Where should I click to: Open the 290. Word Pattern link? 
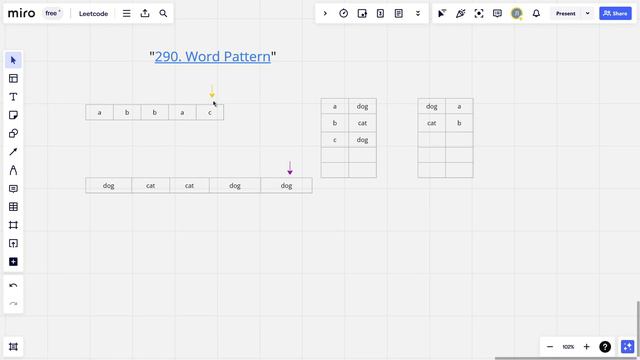click(213, 56)
